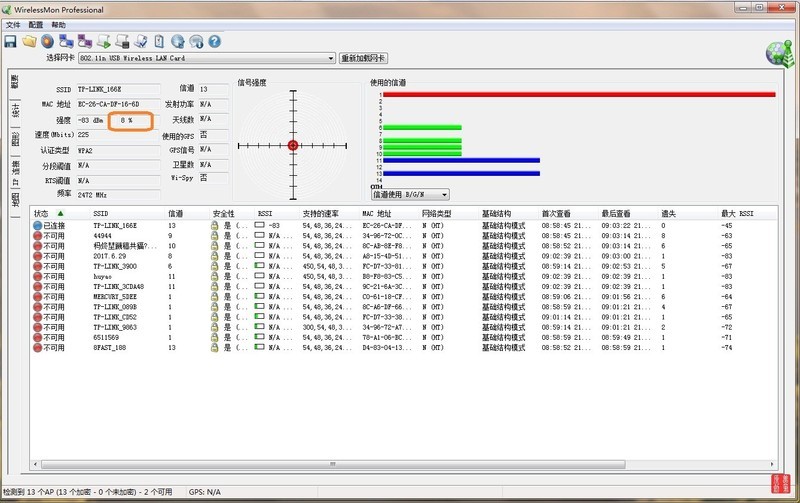The image size is (800, 503).
Task: Sort by the SSID column header
Action: click(128, 213)
